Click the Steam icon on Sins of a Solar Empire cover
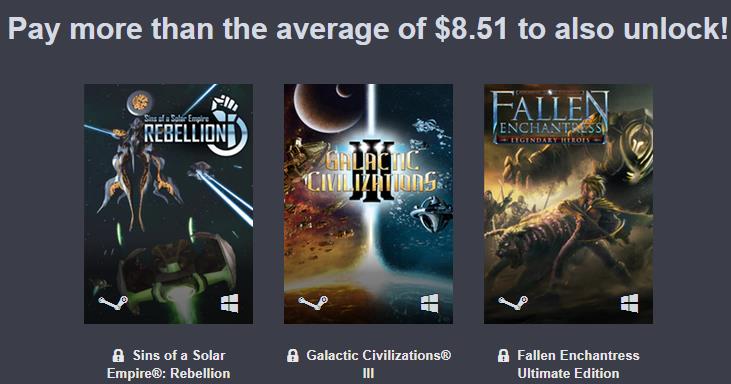 point(113,303)
